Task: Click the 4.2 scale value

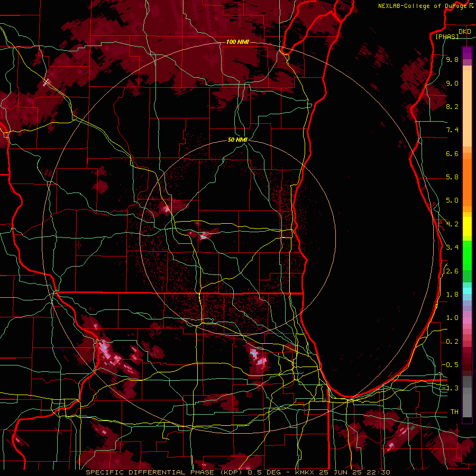Action: click(452, 224)
